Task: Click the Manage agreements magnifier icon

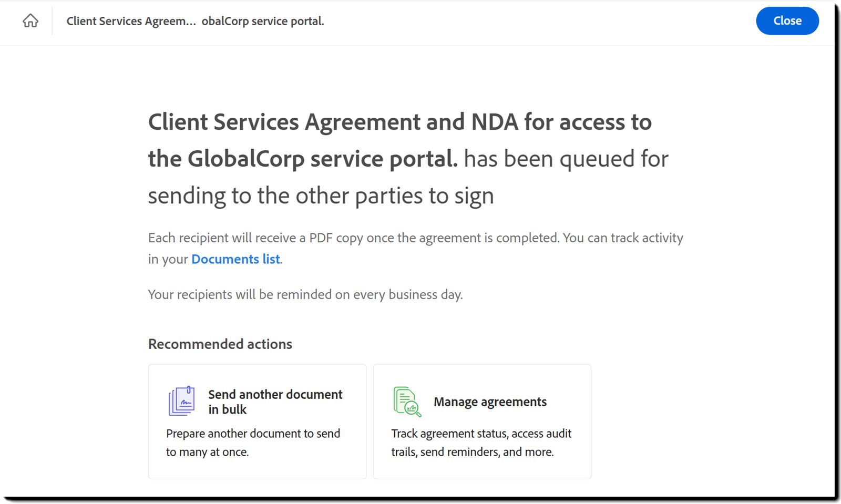Action: click(407, 402)
